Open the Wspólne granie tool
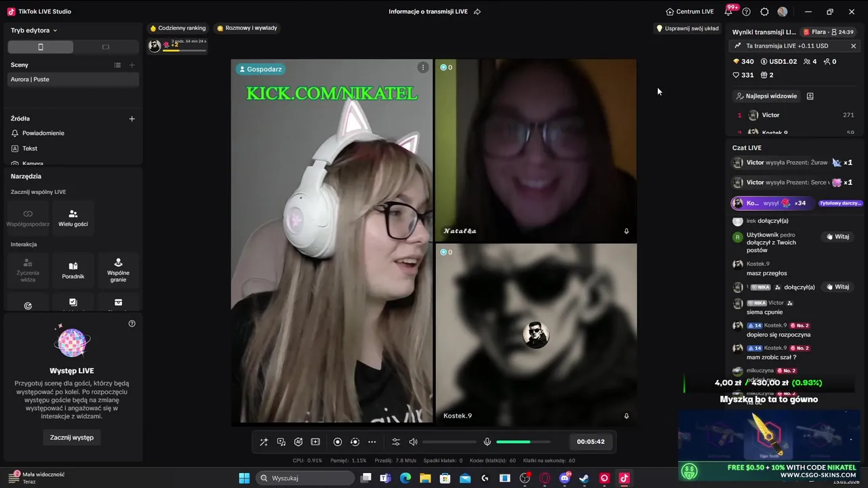The image size is (868, 488). (118, 270)
